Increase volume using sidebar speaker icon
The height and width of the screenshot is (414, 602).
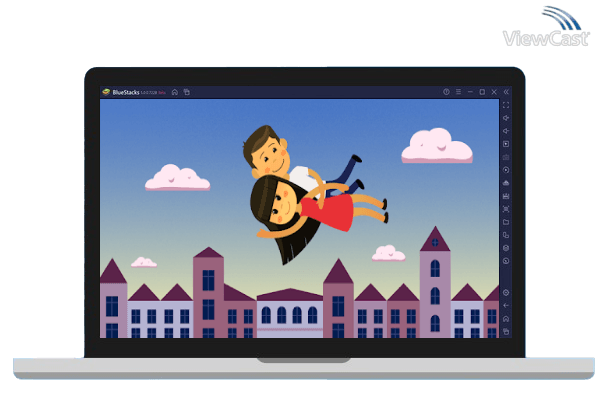(x=506, y=118)
